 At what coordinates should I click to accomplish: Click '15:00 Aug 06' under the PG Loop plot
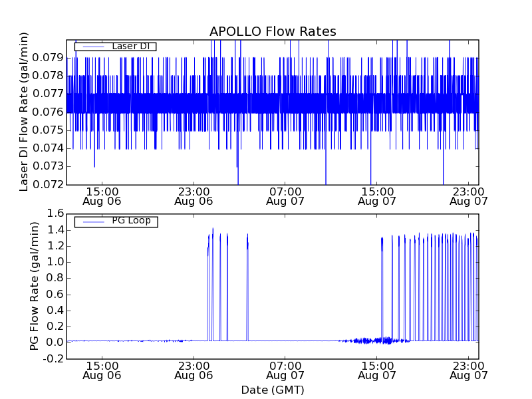[x=102, y=371]
